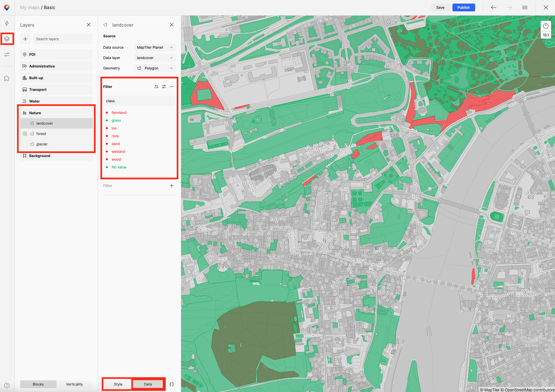555x392 pixels.
Task: Open the hamburger menu in header
Action: [x=524, y=7]
